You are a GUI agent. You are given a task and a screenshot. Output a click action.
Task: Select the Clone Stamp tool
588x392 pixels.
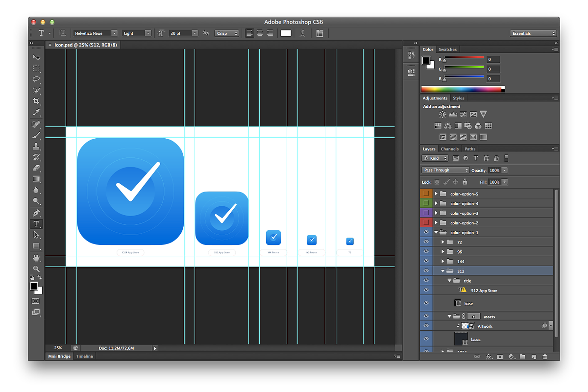(36, 147)
